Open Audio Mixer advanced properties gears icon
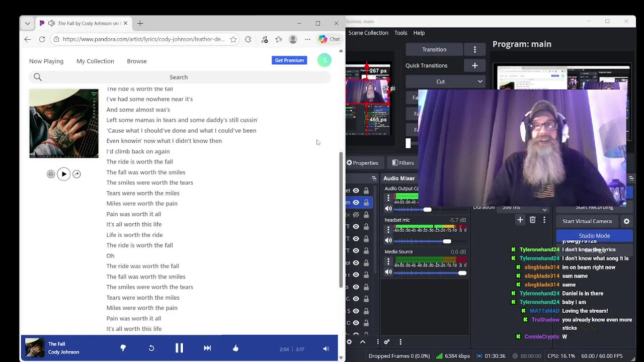Screen dimensions: 644x362 387,342
